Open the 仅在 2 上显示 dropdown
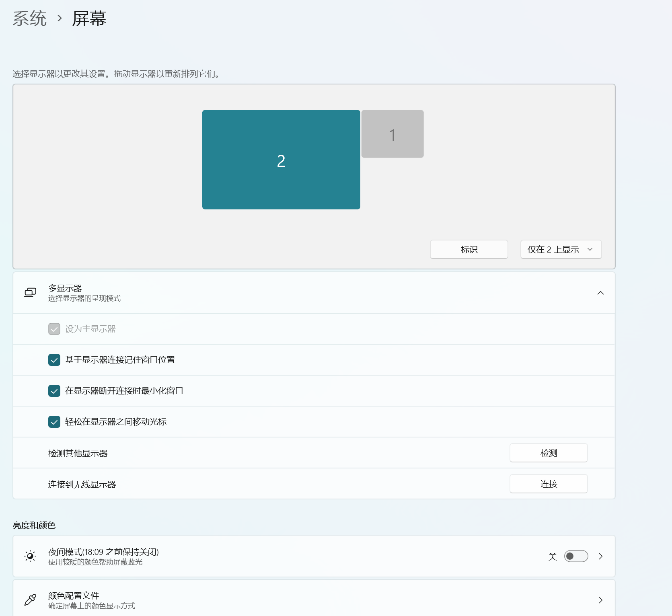Screen dimensions: 672x616 tap(561, 249)
